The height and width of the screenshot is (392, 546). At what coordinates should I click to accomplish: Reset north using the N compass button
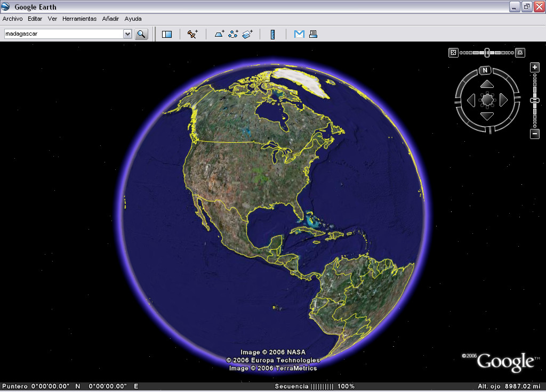click(x=485, y=70)
